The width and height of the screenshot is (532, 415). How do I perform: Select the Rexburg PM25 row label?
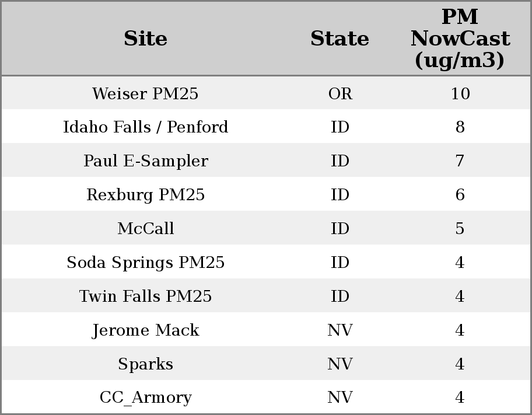pyautogui.click(x=145, y=195)
